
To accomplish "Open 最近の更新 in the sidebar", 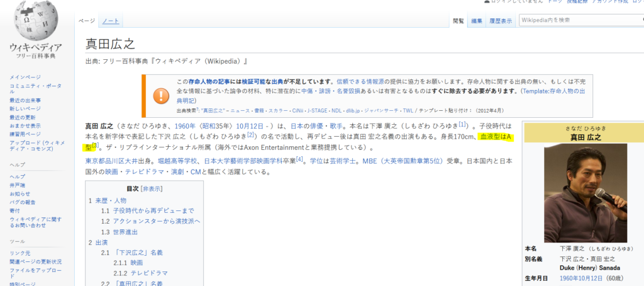I will pyautogui.click(x=23, y=117).
